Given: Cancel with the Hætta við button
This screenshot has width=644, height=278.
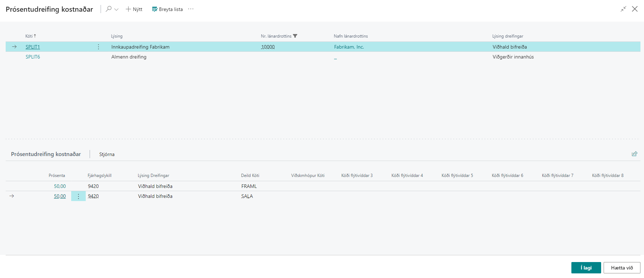Looking at the screenshot, I should tap(622, 268).
